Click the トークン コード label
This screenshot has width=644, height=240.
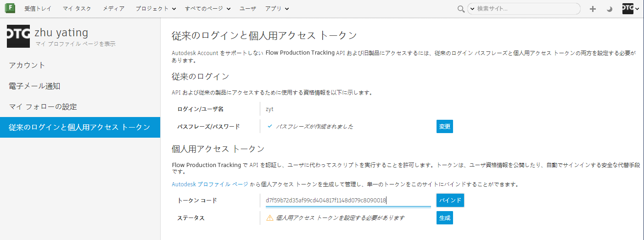pos(197,201)
